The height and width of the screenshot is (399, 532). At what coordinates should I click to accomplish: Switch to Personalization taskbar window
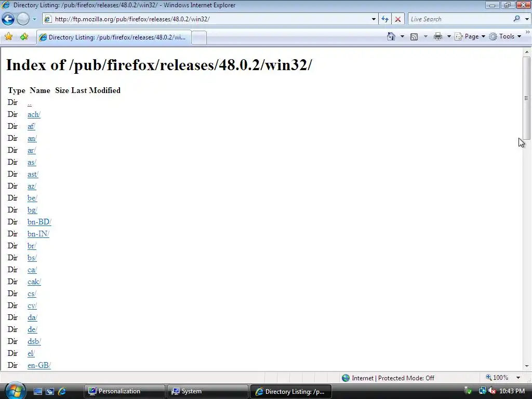pos(124,391)
